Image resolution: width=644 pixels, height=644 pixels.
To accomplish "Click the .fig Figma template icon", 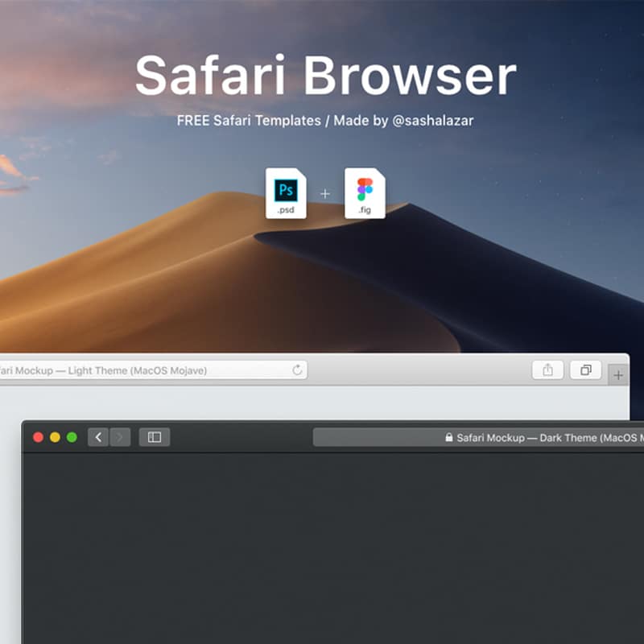I will click(x=364, y=192).
